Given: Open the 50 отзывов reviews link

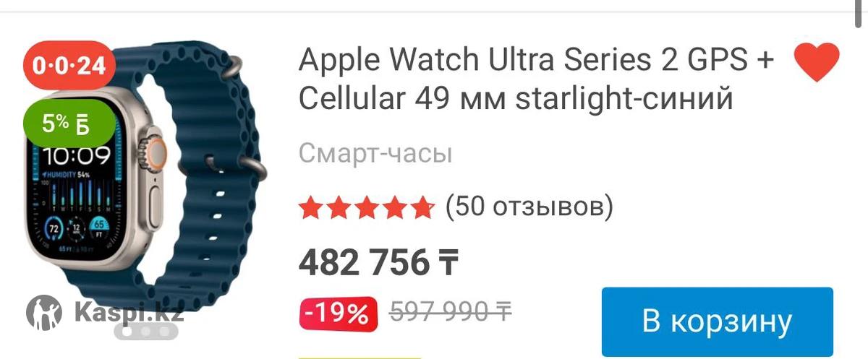Looking at the screenshot, I should click(529, 208).
